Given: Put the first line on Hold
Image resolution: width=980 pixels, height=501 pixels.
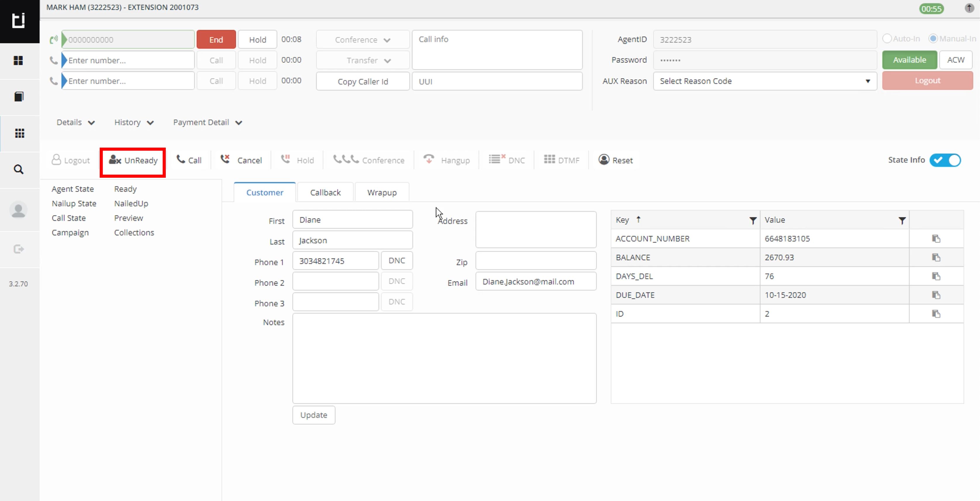Looking at the screenshot, I should [258, 39].
